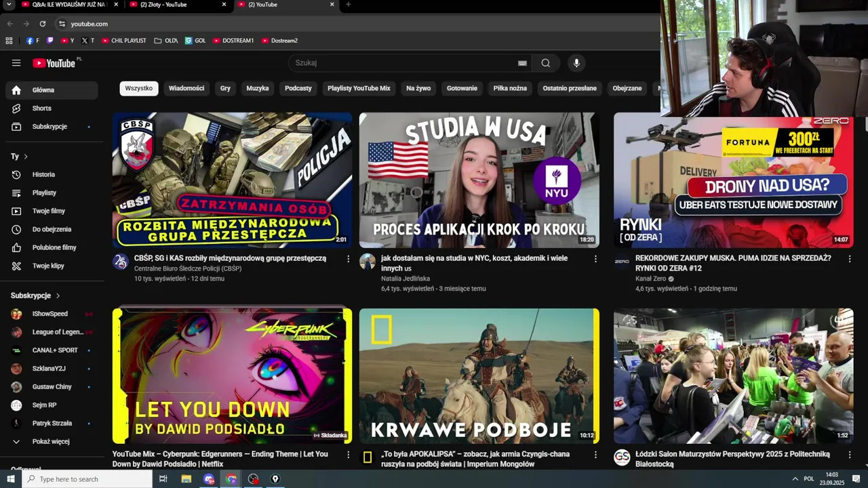Open the 'Y' YouTube bookmark

pos(67,41)
